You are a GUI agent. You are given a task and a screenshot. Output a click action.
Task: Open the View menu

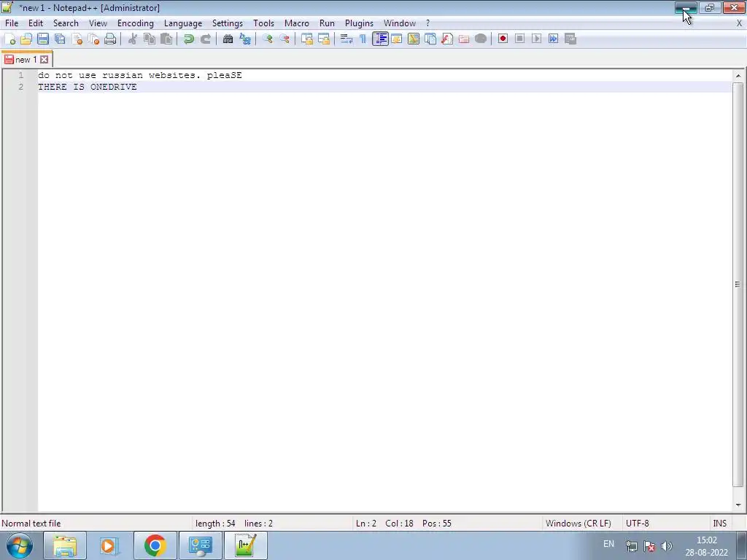coord(98,23)
